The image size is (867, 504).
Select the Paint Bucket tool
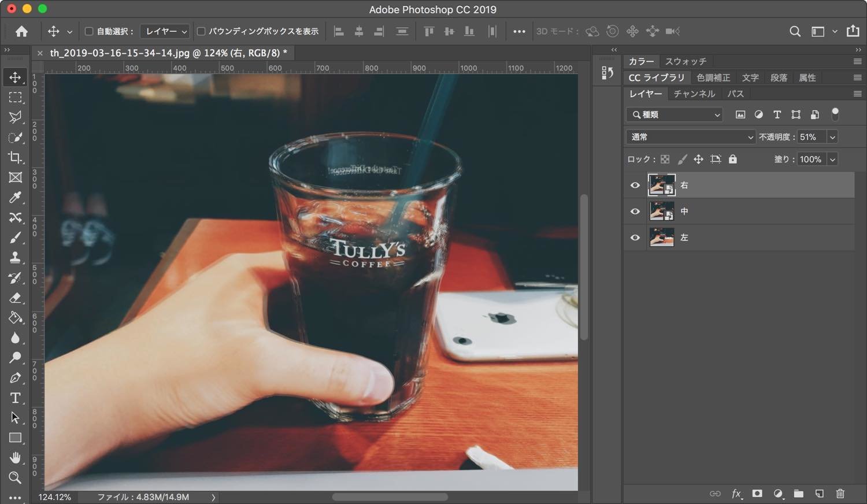pos(15,318)
